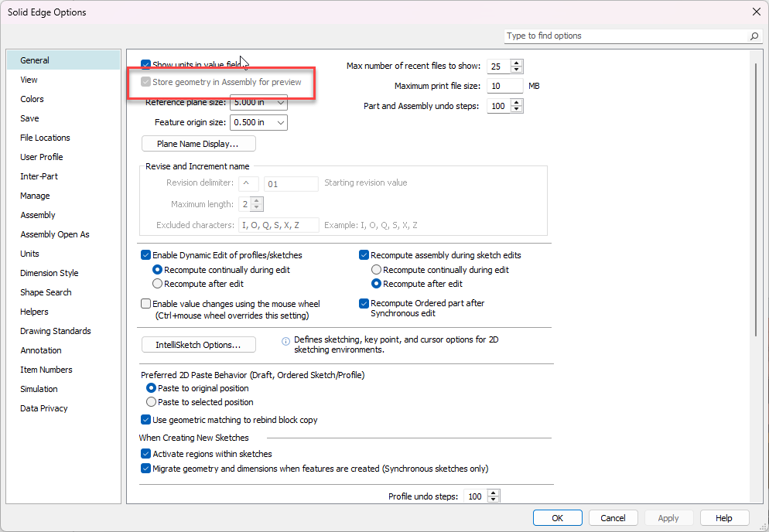The width and height of the screenshot is (769, 532).
Task: Select Recompute continually during edit under Dynamic Edit
Action: pyautogui.click(x=157, y=270)
